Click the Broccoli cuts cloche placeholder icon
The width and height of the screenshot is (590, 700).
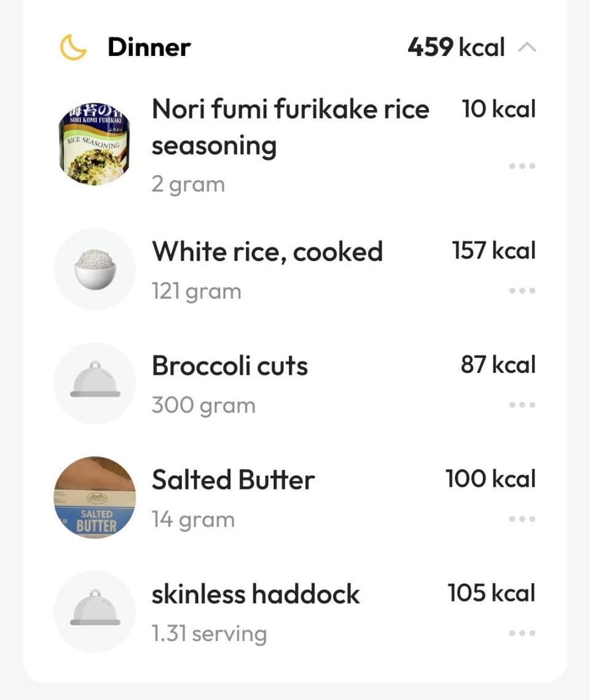click(95, 383)
